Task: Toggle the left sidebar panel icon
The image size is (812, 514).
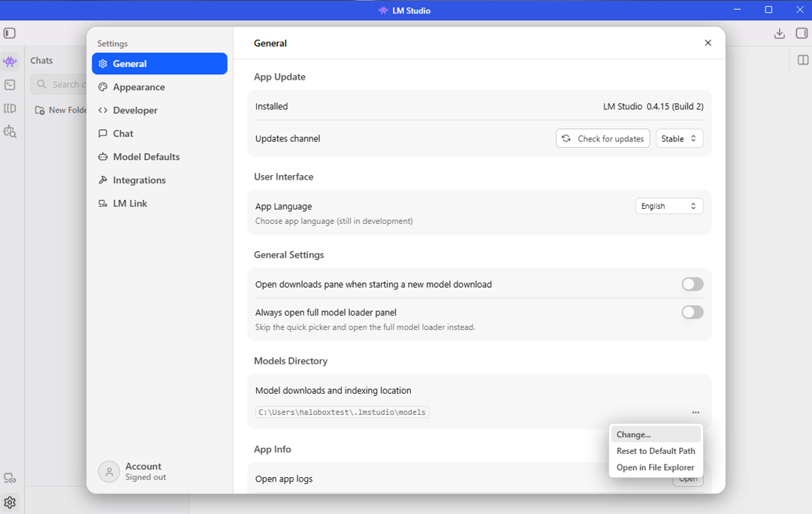Action: click(x=9, y=33)
